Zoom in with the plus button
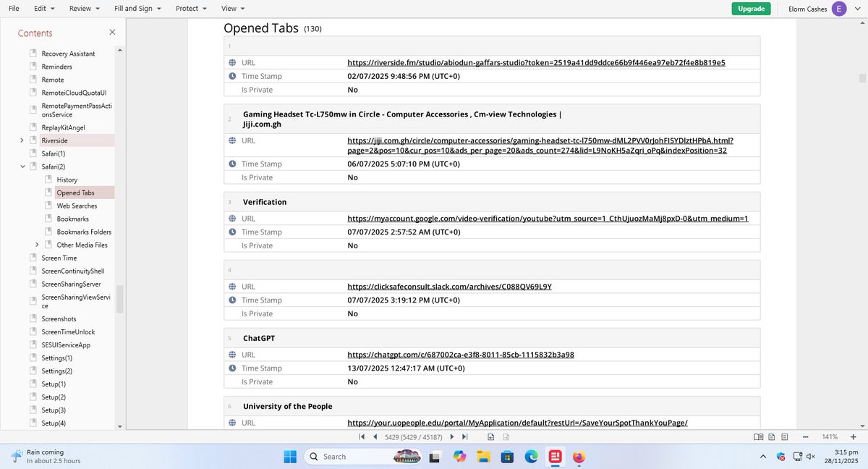This screenshot has width=868, height=469. (853, 436)
